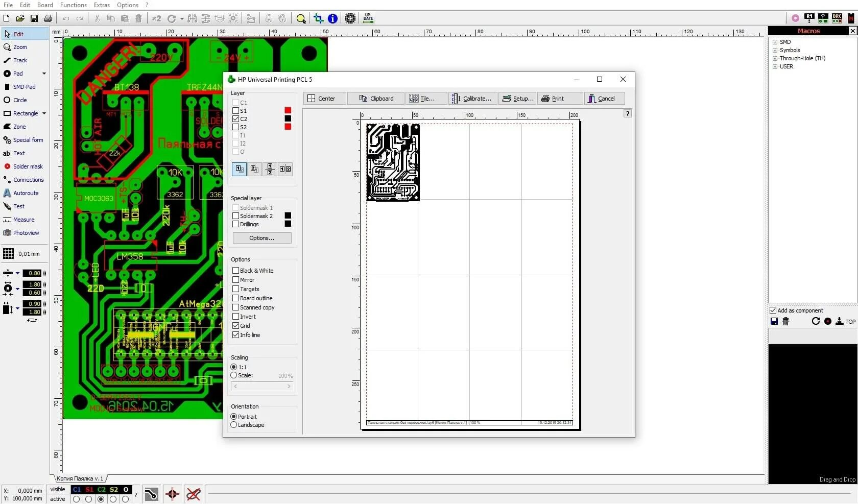This screenshot has width=858, height=504.
Task: Click the UPDATE icon in main toolbar
Action: point(368,18)
